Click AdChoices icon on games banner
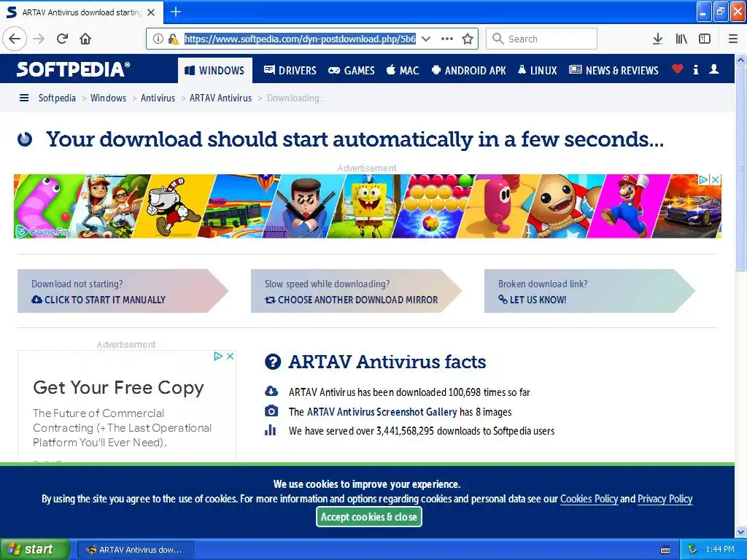This screenshot has width=747, height=560. tap(703, 179)
